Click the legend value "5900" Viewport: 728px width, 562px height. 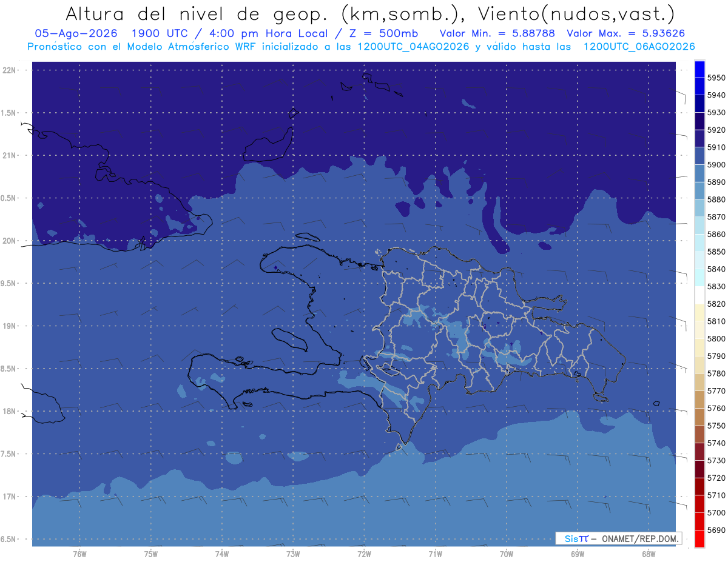coord(716,165)
